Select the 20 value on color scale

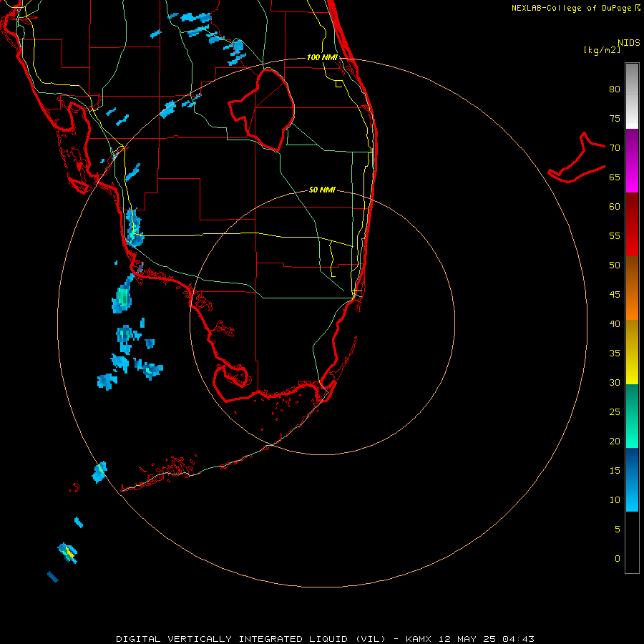click(x=615, y=441)
